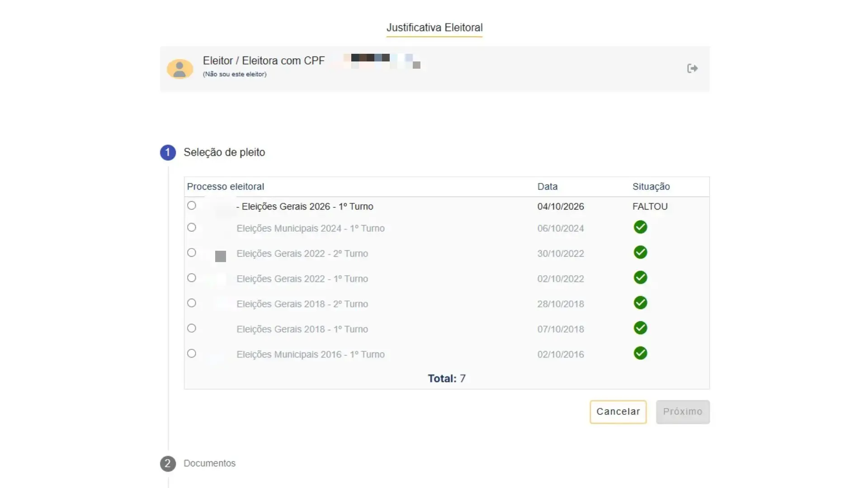Image resolution: width=868 pixels, height=488 pixels.
Task: Click green check for Eleições Gerais 2022 1º Turno
Action: pos(640,277)
